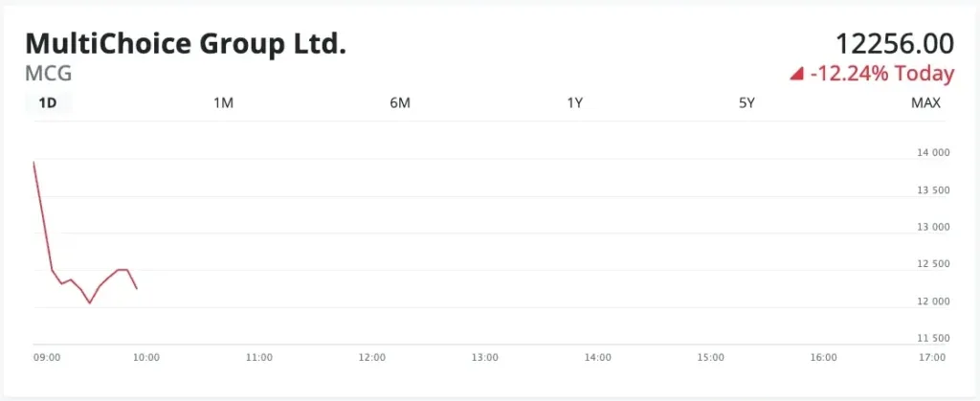980x401 pixels.
Task: Select the 5Y range tab
Action: coord(746,103)
